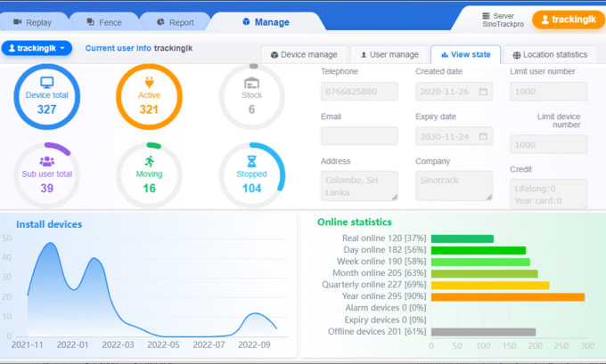606x364 pixels.
Task: Click the Expiry date field 2030-11-24
Action: click(x=454, y=136)
